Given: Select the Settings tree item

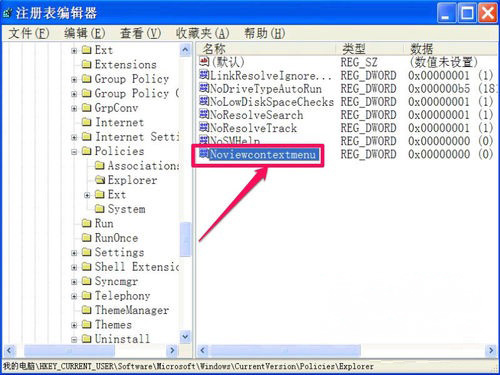Looking at the screenshot, I should (119, 252).
